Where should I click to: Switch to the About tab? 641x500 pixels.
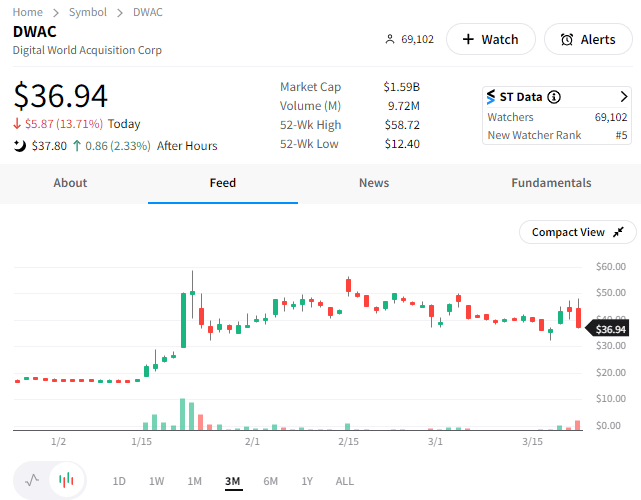[70, 183]
